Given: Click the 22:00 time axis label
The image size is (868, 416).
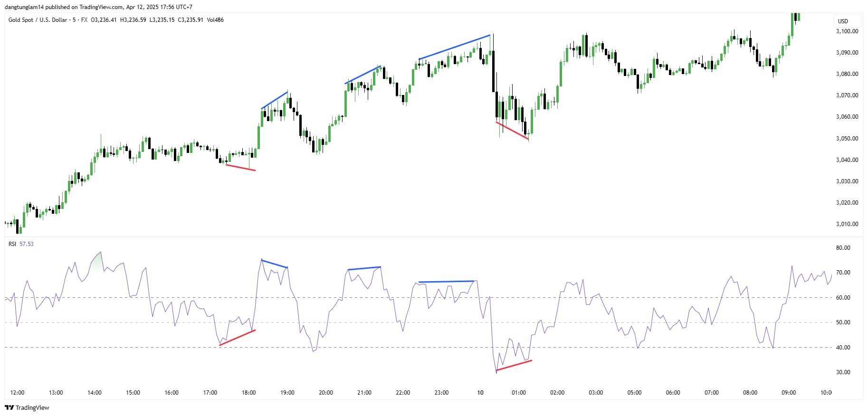Looking at the screenshot, I should [403, 393].
